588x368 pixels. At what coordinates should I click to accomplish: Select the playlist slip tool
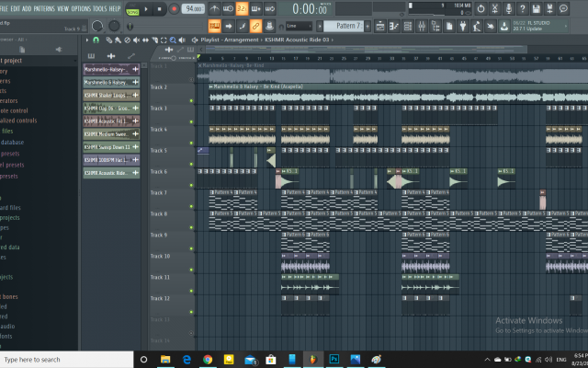(145, 40)
